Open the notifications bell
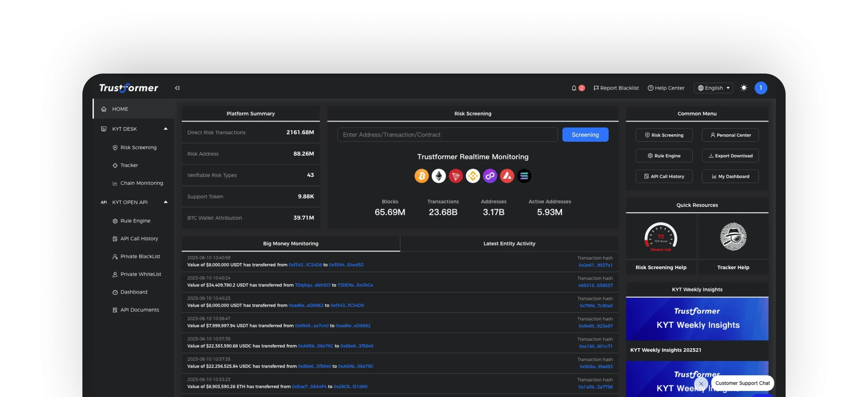The height and width of the screenshot is (397, 868). coord(574,88)
